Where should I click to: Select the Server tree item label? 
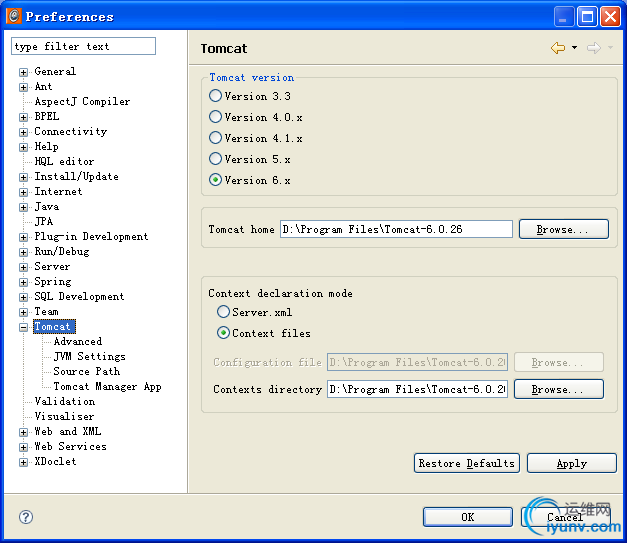tap(52, 267)
